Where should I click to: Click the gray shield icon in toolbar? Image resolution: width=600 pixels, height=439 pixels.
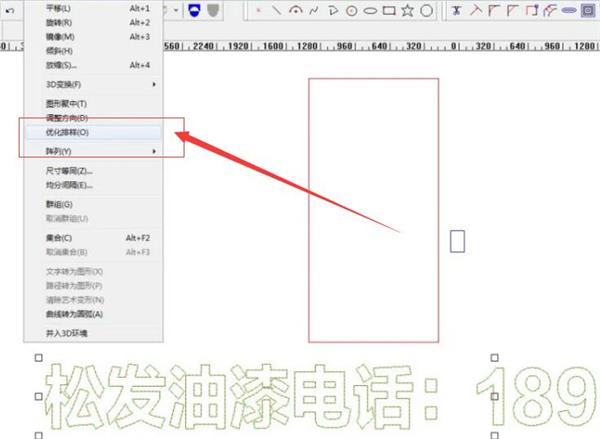(x=213, y=10)
